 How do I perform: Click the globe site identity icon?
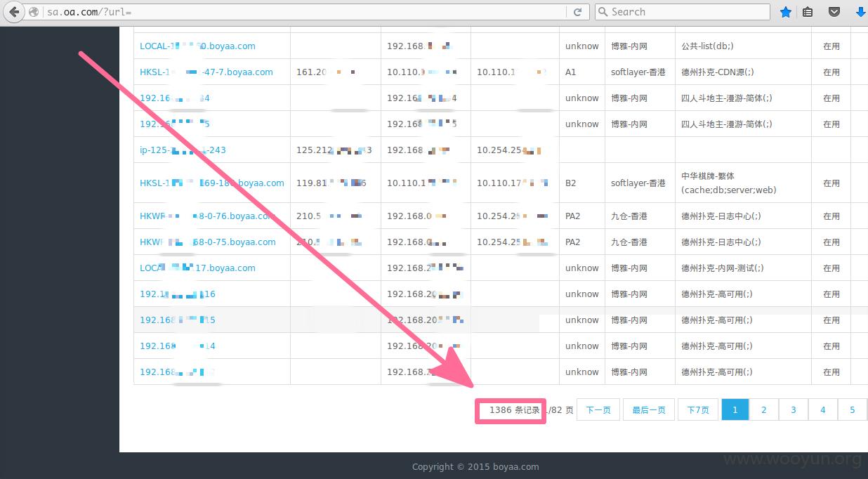coord(34,12)
